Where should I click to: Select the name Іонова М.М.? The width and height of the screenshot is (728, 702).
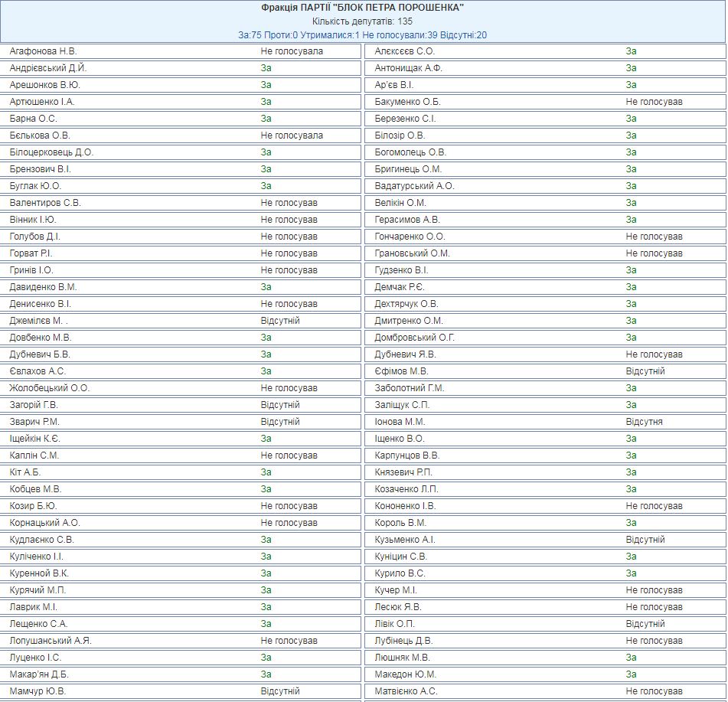400,422
